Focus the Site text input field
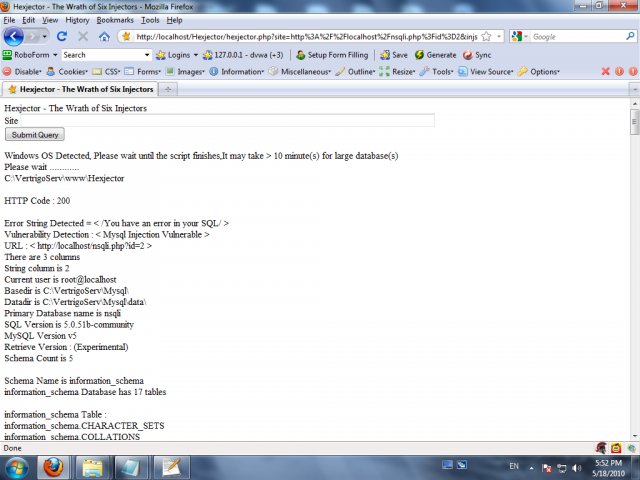The image size is (640, 480). [227, 120]
